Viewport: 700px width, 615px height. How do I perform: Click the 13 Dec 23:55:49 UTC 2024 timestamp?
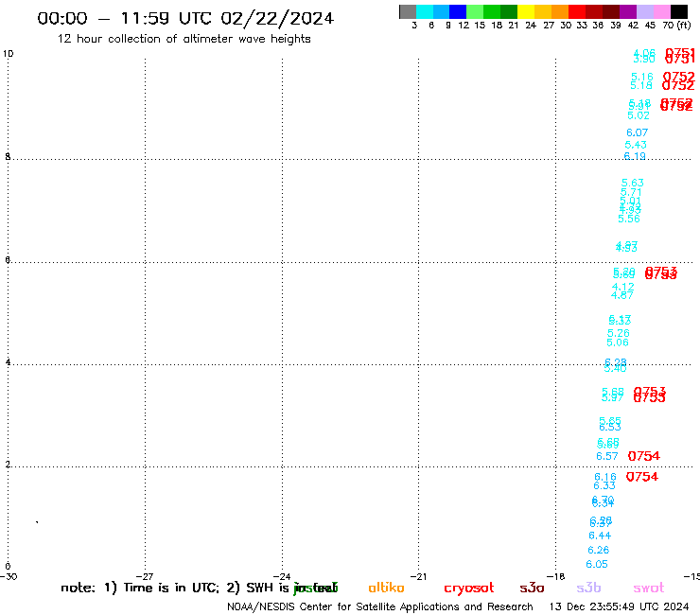[x=620, y=606]
